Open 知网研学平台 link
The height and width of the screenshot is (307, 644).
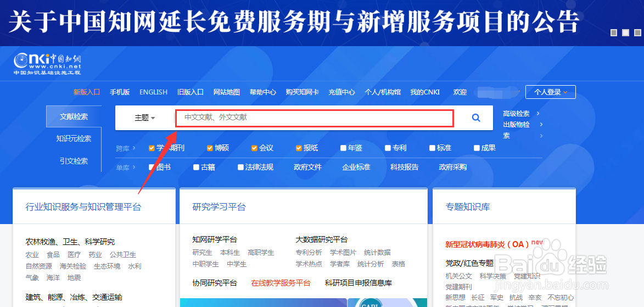point(215,239)
